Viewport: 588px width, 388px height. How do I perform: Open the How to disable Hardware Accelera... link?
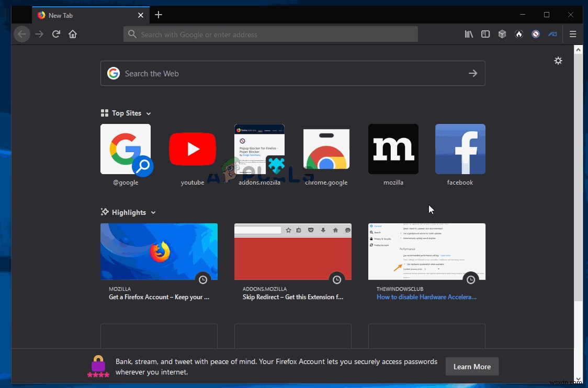click(426, 297)
